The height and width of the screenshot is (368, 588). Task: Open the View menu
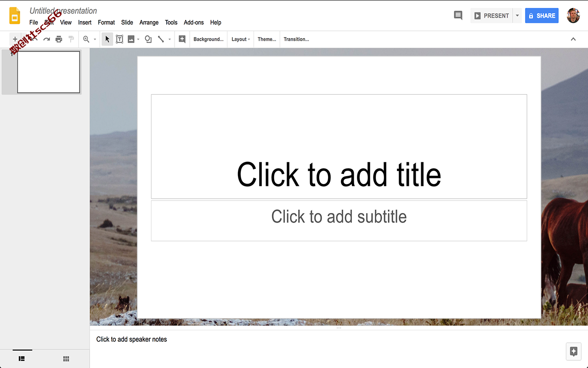pos(66,22)
